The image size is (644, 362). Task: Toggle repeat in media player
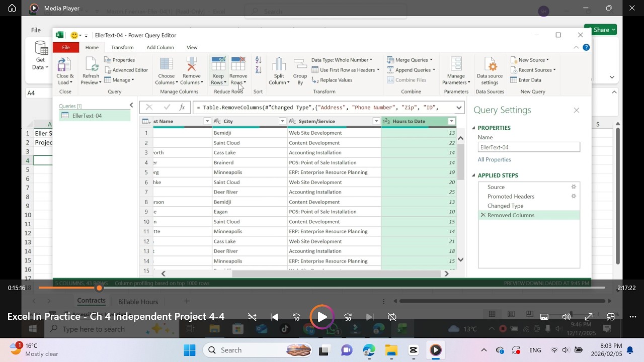coord(392,317)
